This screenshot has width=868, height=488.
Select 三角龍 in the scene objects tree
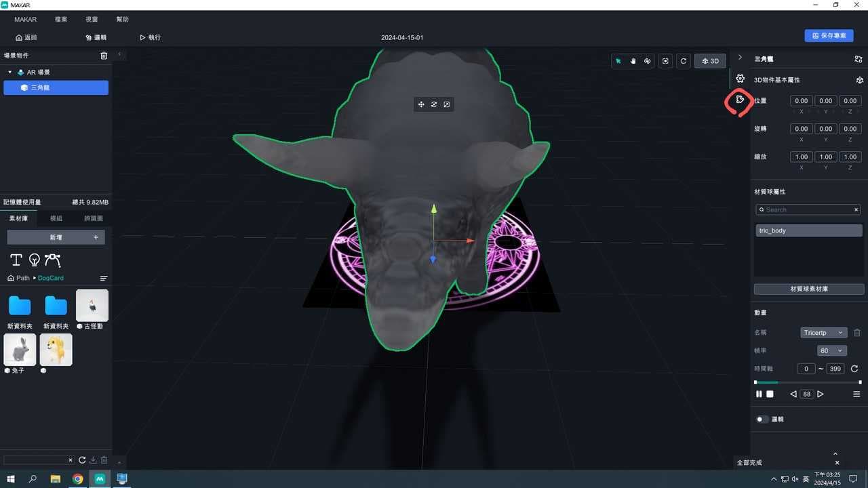point(56,87)
